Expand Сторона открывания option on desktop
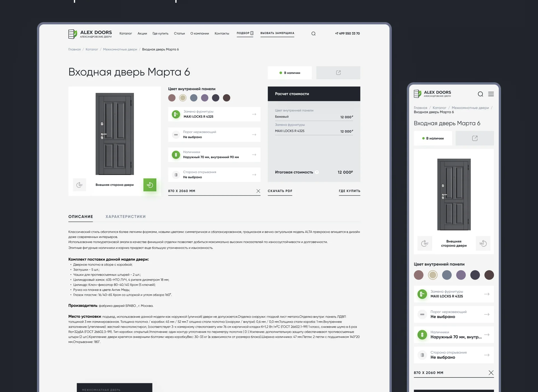The width and height of the screenshot is (538, 392). pyautogui.click(x=214, y=175)
